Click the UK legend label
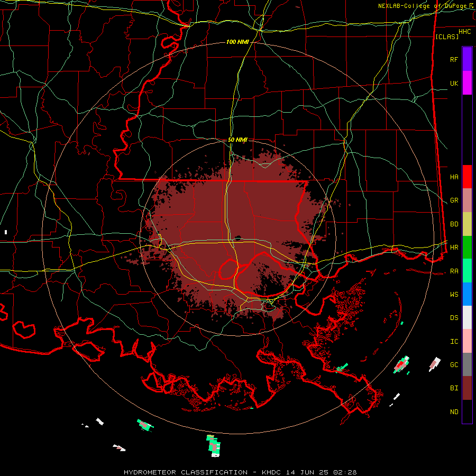The width and height of the screenshot is (476, 476). [x=454, y=83]
